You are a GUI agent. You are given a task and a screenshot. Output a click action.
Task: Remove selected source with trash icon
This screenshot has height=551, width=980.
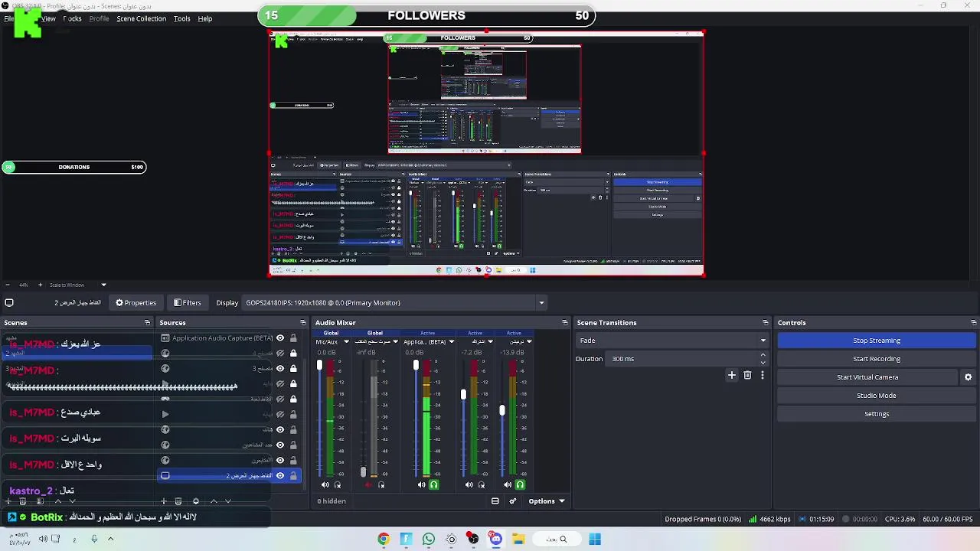click(x=178, y=501)
